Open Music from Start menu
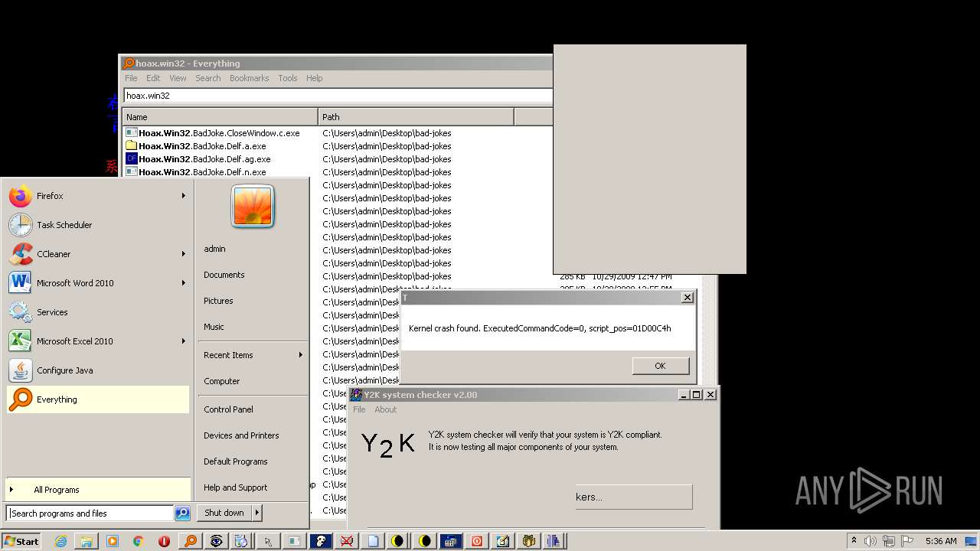The height and width of the screenshot is (551, 980). pyautogui.click(x=253, y=327)
